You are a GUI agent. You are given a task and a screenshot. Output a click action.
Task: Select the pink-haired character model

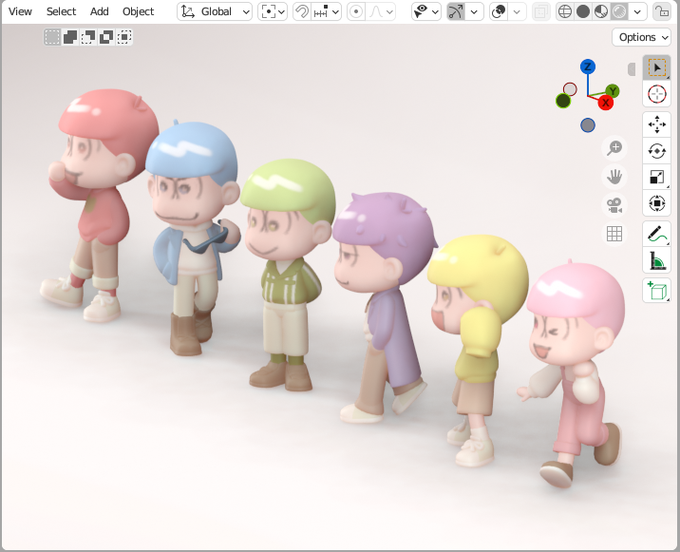[x=575, y=373]
